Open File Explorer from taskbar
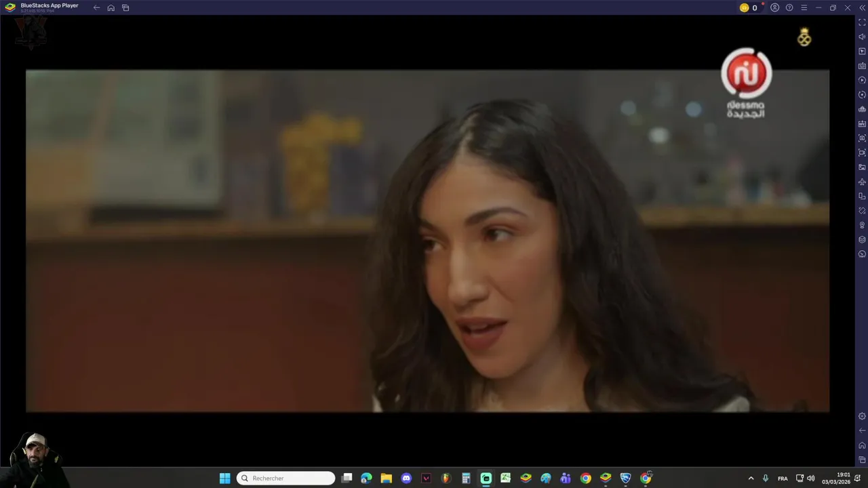This screenshot has height=488, width=868. point(386,479)
